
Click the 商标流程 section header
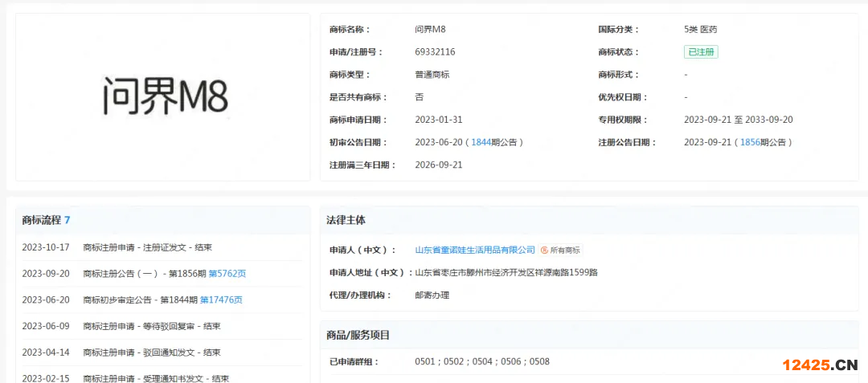click(x=46, y=220)
